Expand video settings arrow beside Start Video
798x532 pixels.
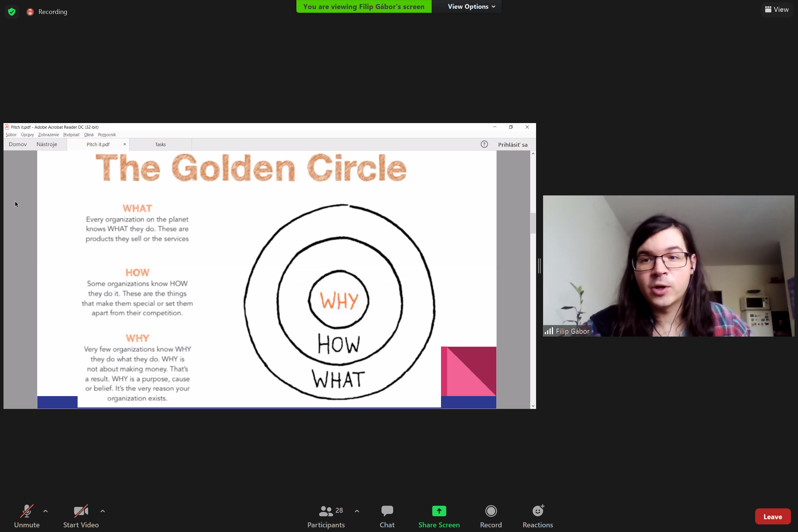click(x=102, y=511)
